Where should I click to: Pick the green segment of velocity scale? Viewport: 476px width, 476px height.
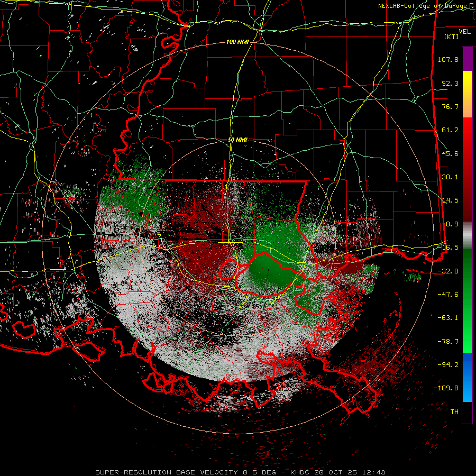[467, 300]
